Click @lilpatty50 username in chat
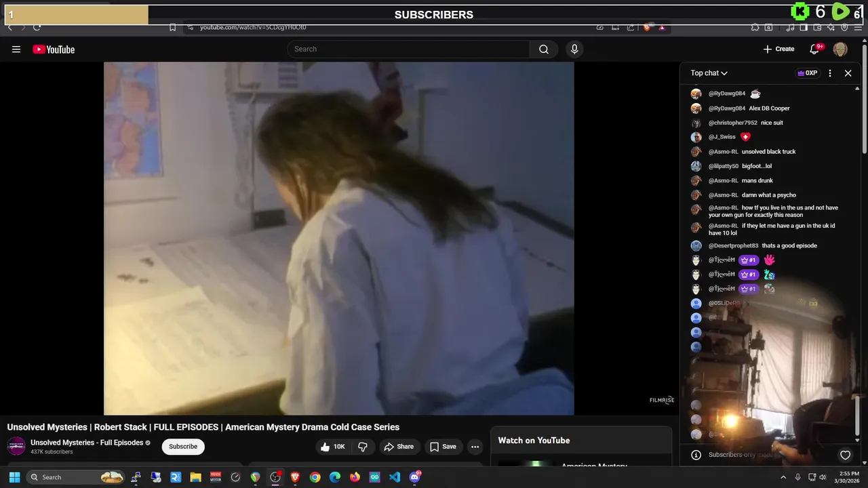 point(723,166)
